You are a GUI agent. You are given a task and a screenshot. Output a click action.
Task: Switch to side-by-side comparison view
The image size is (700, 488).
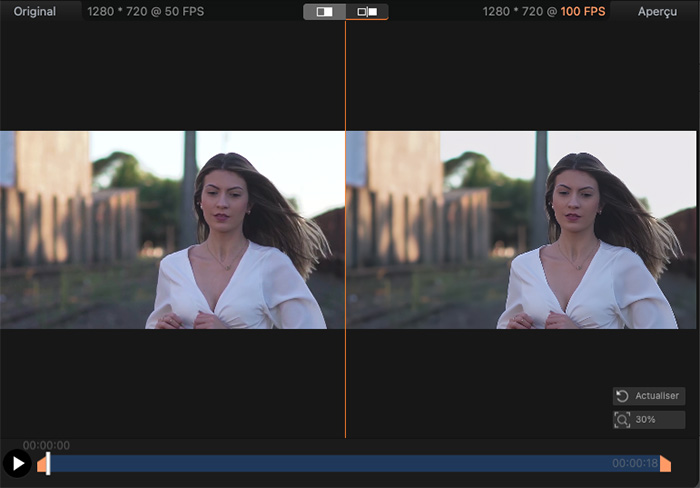pyautogui.click(x=367, y=12)
